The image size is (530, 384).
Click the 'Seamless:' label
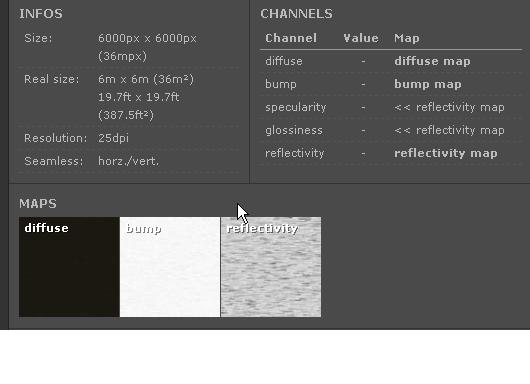click(x=53, y=161)
